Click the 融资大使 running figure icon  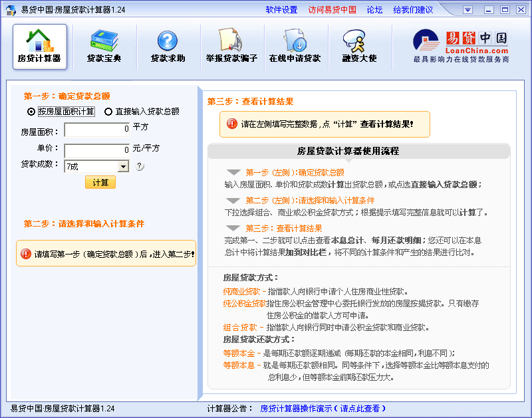(x=359, y=47)
